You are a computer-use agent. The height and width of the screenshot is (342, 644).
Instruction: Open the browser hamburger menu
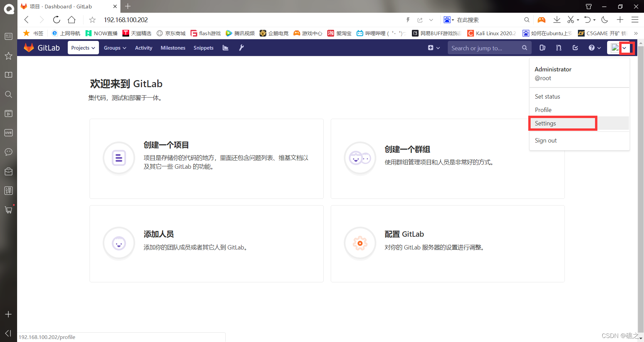click(635, 20)
